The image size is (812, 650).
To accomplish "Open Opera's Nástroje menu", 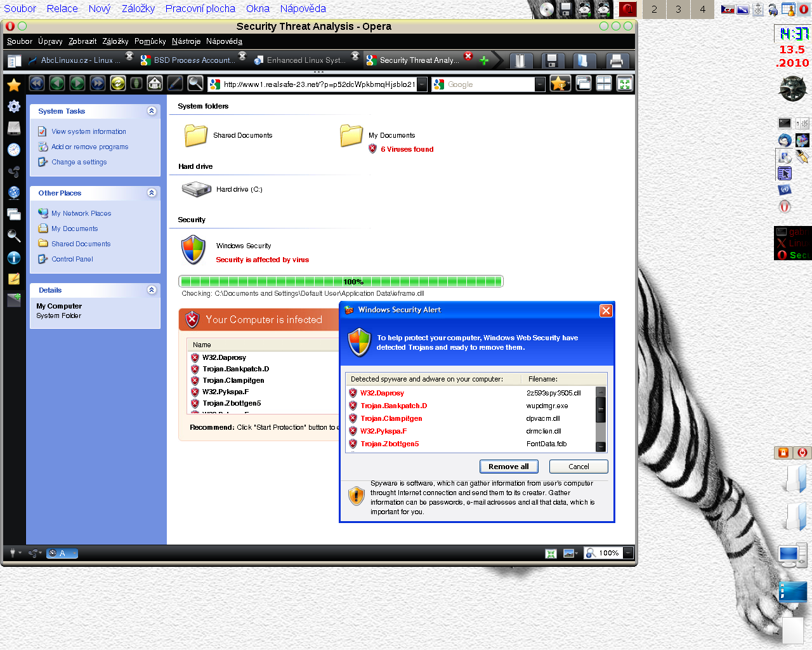I will coord(186,41).
